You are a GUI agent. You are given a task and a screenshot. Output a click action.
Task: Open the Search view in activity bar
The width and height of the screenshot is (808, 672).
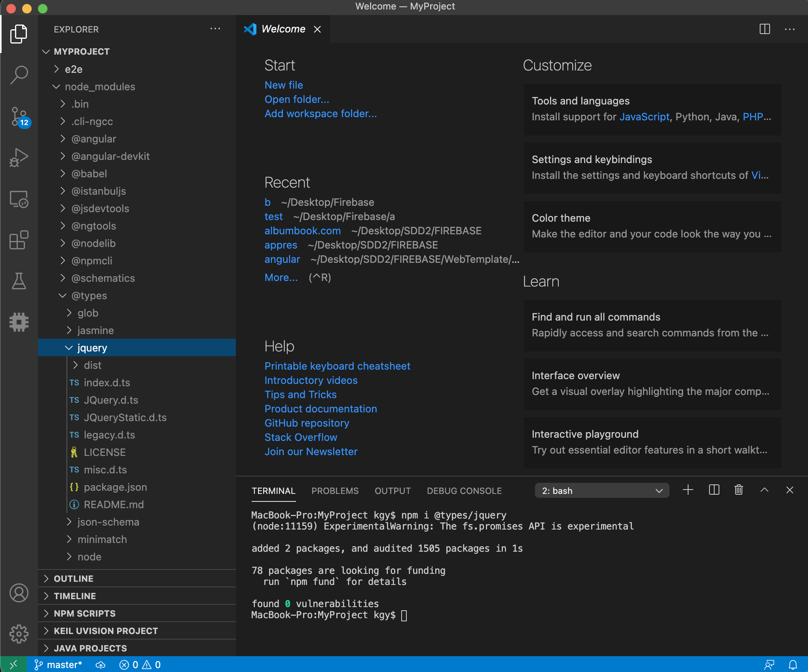(x=19, y=74)
